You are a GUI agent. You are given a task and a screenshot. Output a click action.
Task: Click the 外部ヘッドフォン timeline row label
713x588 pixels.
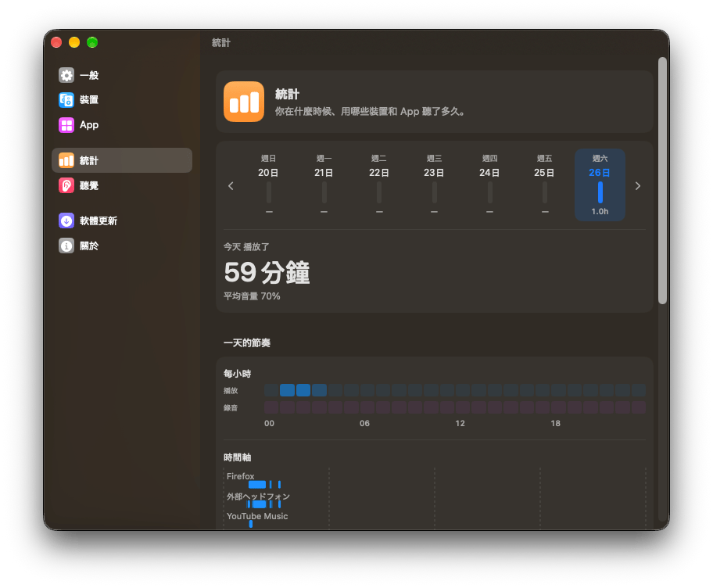(258, 497)
